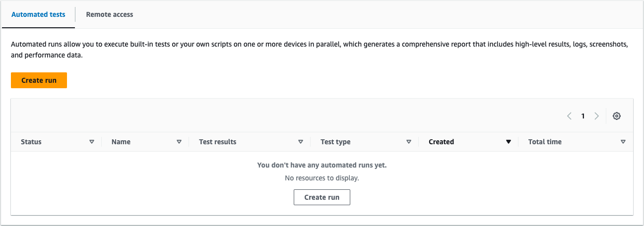Click the Test results sort triangle
The height and width of the screenshot is (226, 644).
pos(300,142)
